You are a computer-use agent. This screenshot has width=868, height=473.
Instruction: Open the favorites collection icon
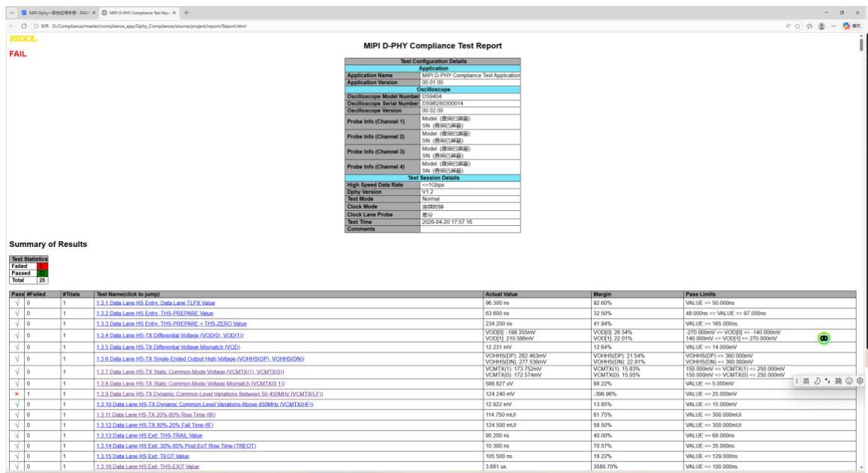(x=810, y=26)
